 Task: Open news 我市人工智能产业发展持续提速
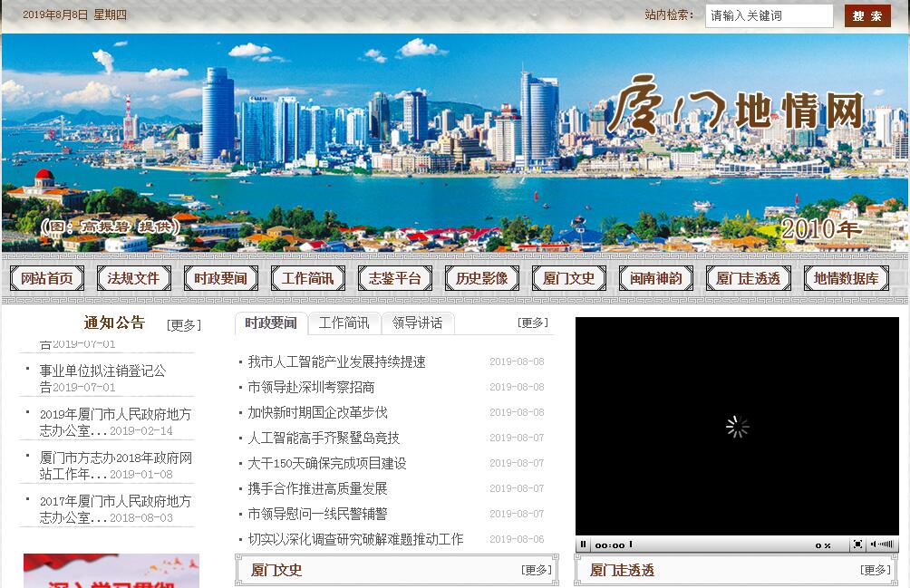coord(336,361)
